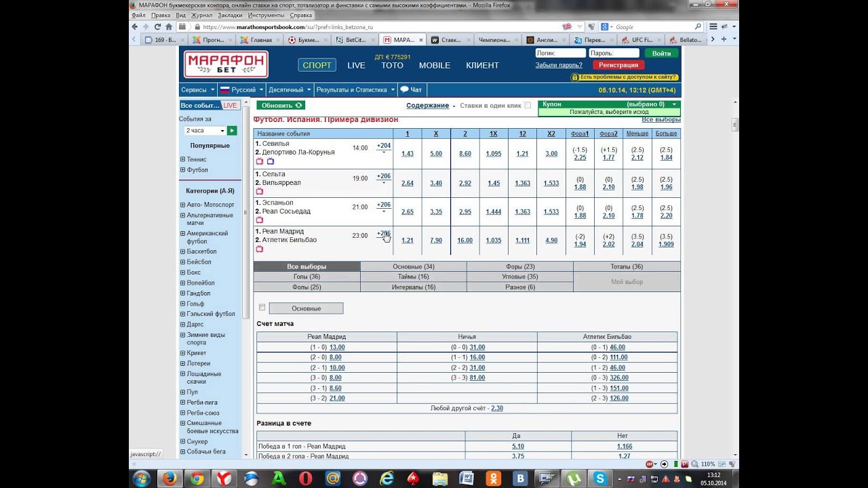This screenshot has height=488, width=868.
Task: Open Microsoft Word from taskbar
Action: click(467, 479)
